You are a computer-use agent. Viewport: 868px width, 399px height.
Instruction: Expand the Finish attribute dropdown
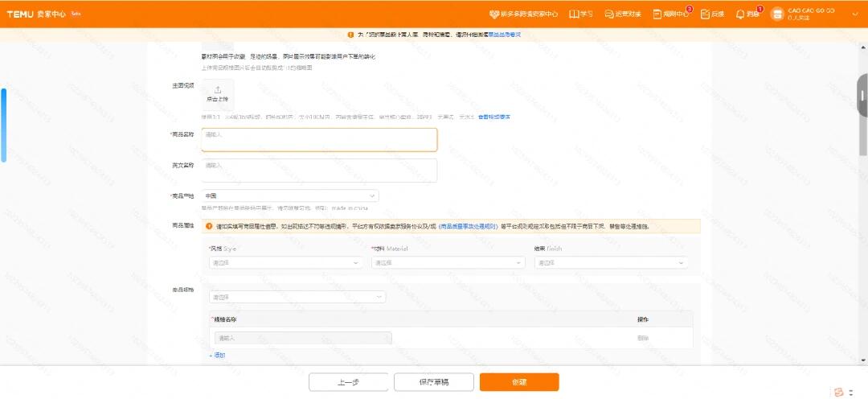(611, 263)
